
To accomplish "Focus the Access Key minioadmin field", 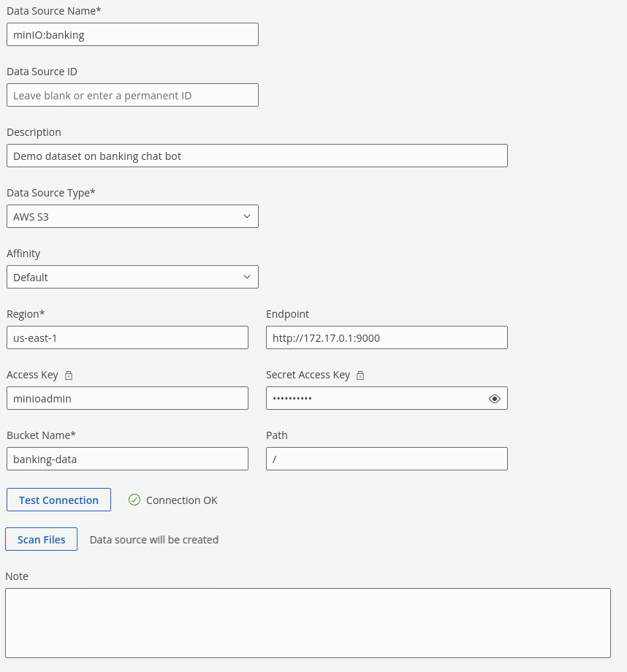I will click(127, 398).
